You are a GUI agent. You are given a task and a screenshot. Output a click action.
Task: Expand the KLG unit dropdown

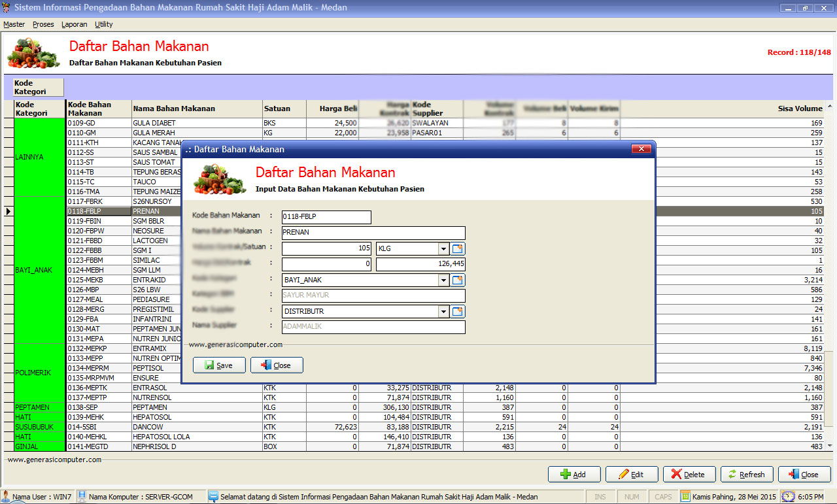pyautogui.click(x=443, y=248)
